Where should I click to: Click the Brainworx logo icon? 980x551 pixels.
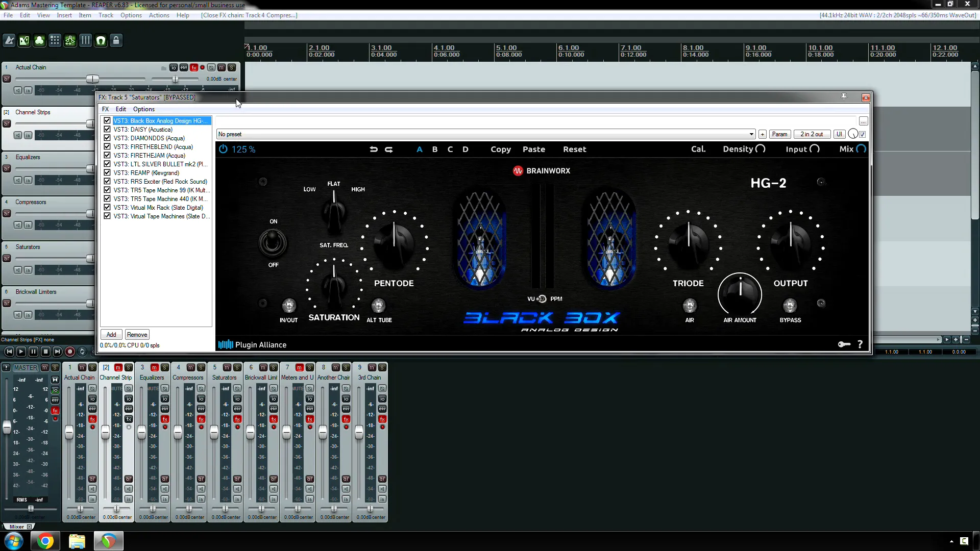[518, 171]
